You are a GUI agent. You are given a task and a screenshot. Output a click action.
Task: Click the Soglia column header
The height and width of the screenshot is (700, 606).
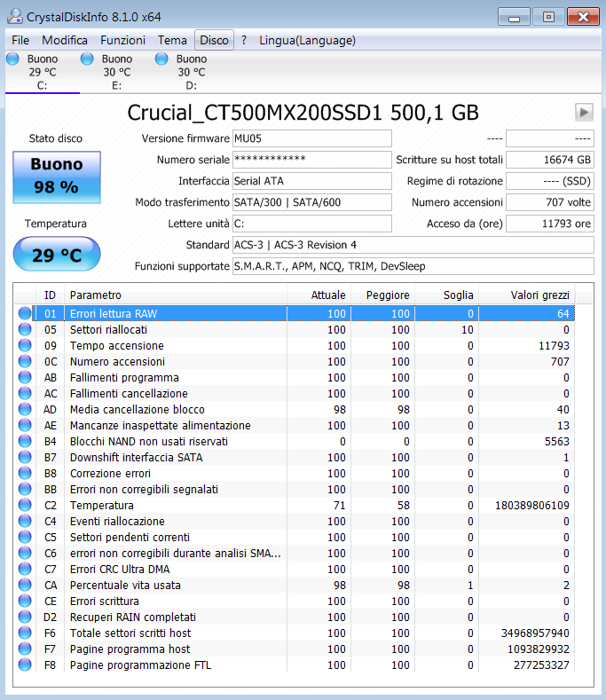click(x=447, y=295)
